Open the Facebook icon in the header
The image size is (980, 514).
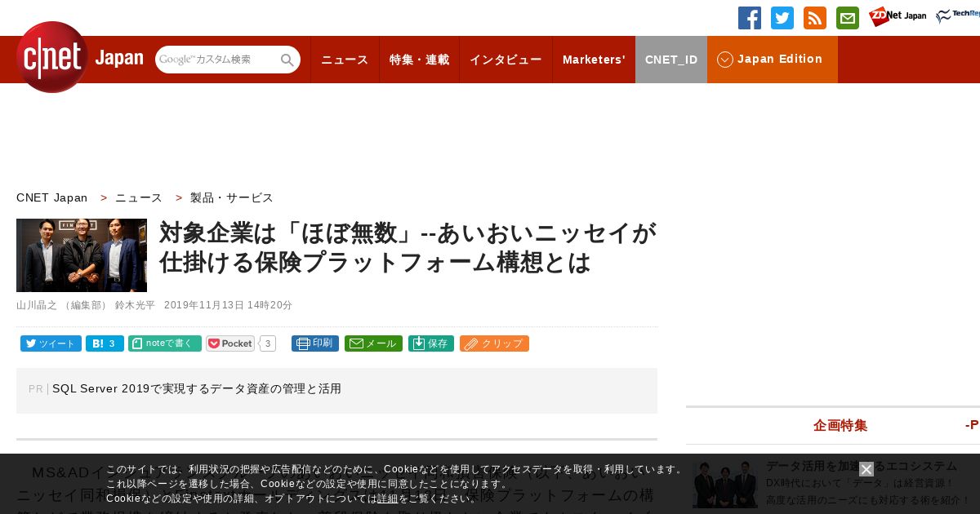[750, 18]
